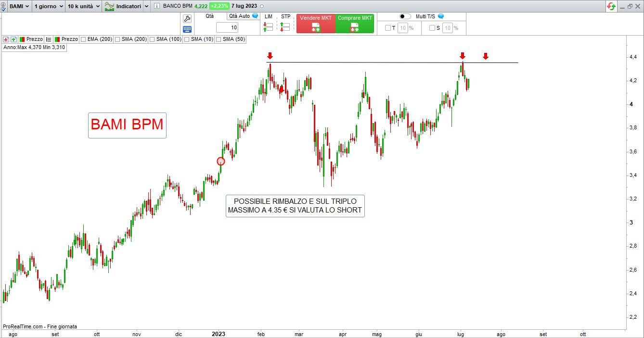Image resolution: width=644 pixels, height=338 pixels.
Task: Toggle the Multi T/S switch
Action: pos(405,16)
